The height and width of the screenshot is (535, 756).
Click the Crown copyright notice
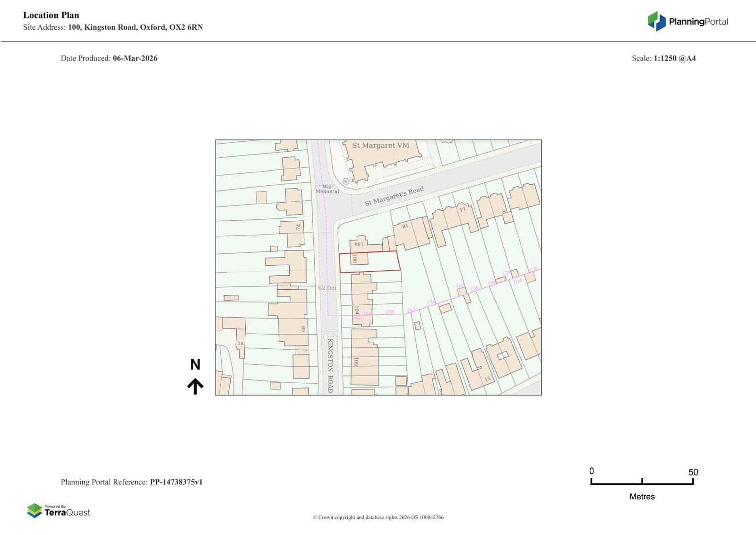378,517
